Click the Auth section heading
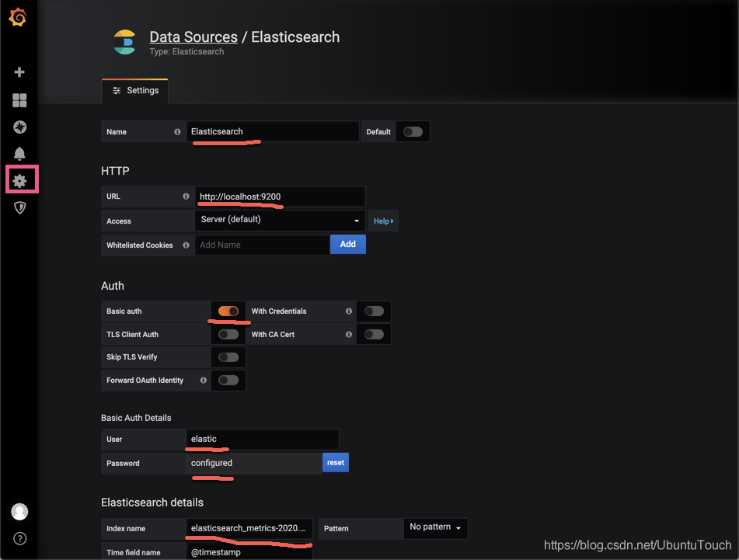Viewport: 739px width, 560px height. click(x=113, y=286)
